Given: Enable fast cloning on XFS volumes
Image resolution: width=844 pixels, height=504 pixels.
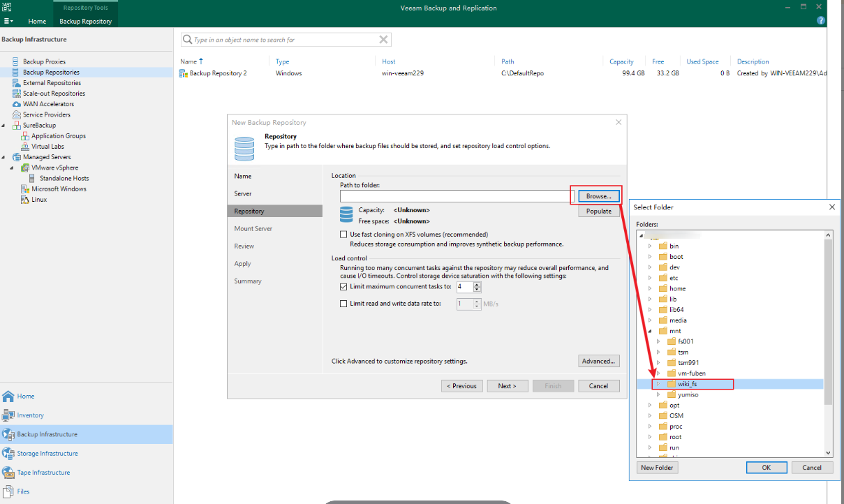Looking at the screenshot, I should tap(343, 235).
